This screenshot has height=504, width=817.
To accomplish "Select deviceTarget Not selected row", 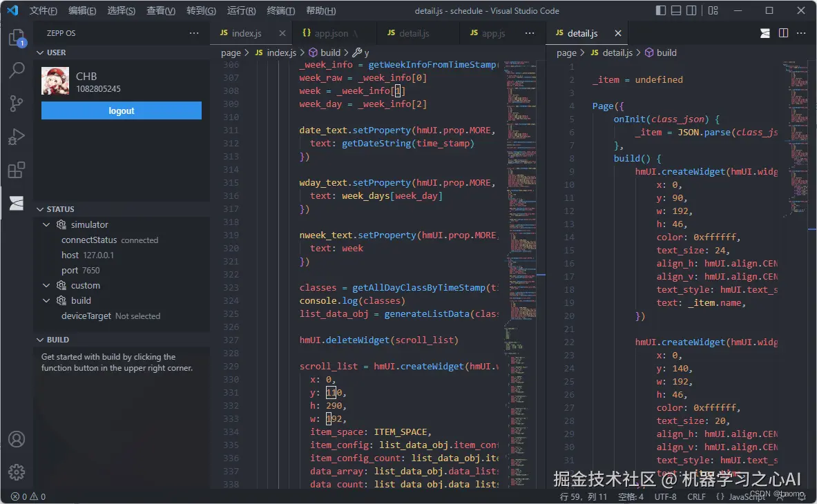I will 122,316.
